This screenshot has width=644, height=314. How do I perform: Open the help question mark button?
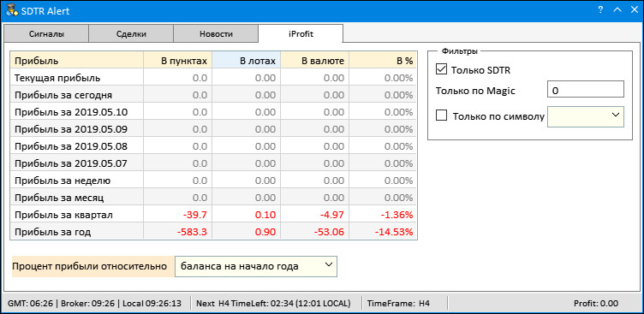pos(600,10)
